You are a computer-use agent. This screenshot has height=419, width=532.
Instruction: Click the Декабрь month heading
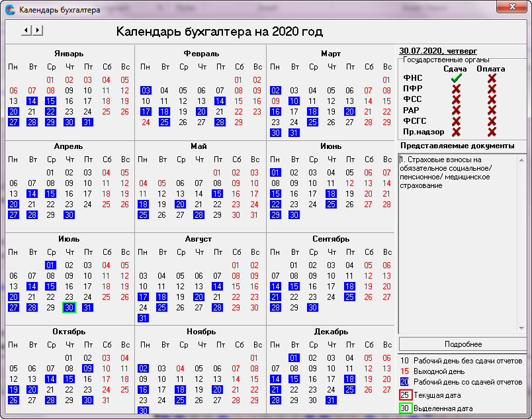click(x=331, y=332)
